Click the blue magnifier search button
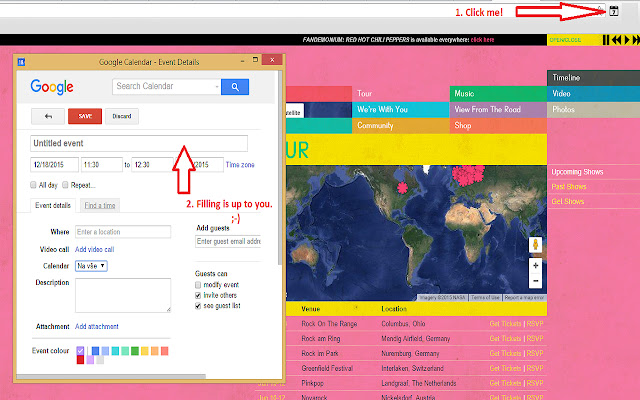This screenshot has height=400, width=640. pyautogui.click(x=235, y=87)
